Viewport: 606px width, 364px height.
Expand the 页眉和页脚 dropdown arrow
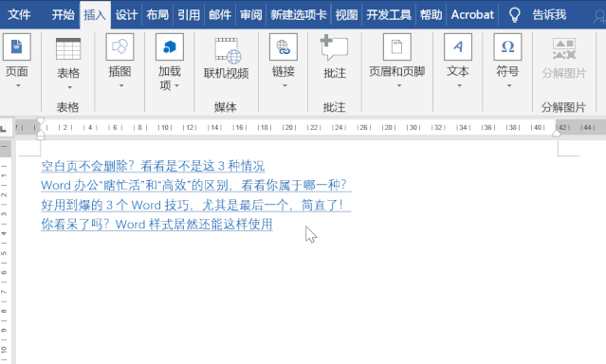tap(399, 85)
